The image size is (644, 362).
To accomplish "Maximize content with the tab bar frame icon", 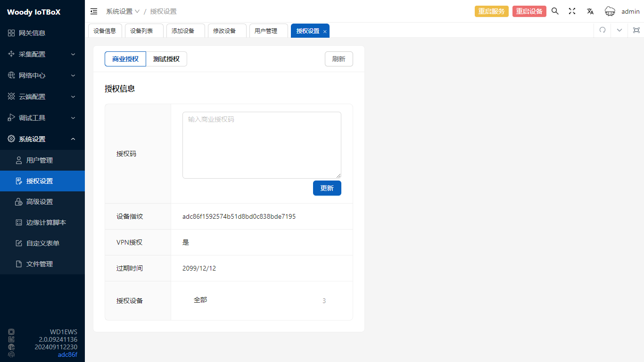I will tap(636, 30).
